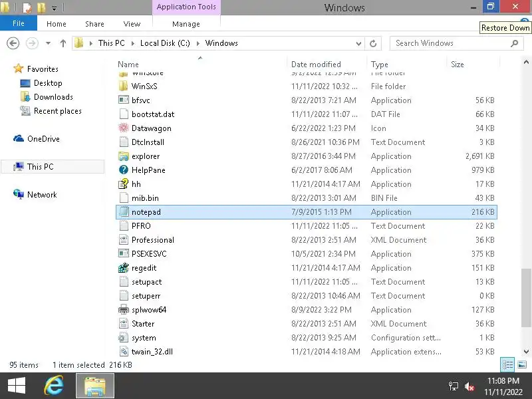This screenshot has width=532, height=399.
Task: Click the splwow64 printer icon
Action: 124,309
